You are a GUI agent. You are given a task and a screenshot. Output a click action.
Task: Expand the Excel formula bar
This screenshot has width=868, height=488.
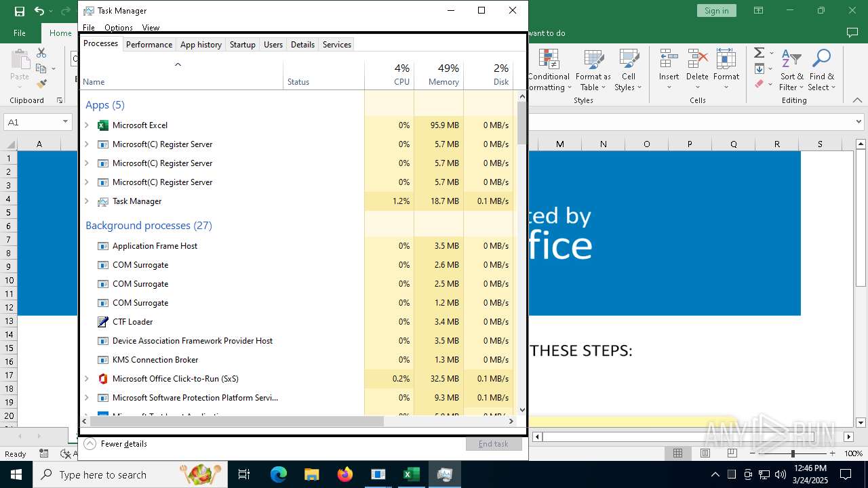pyautogui.click(x=859, y=122)
